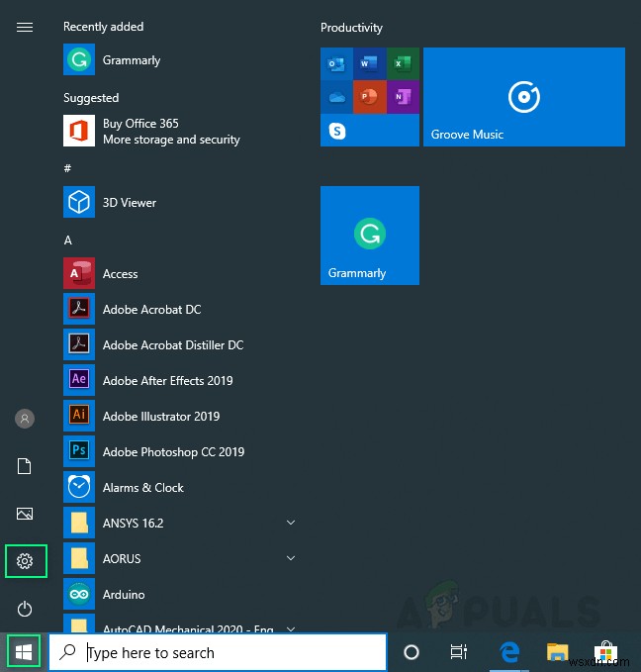Image resolution: width=641 pixels, height=672 pixels.
Task: Open Adobe Photoshop CC 2019
Action: pyautogui.click(x=153, y=451)
